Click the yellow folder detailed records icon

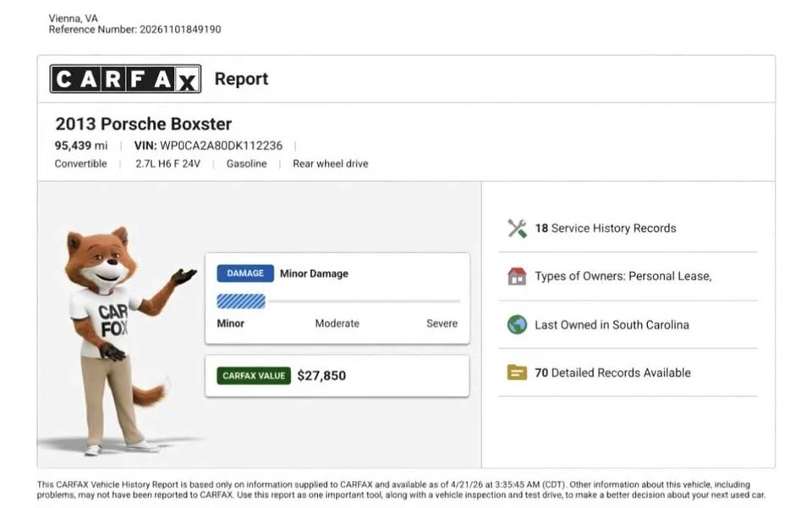(x=517, y=373)
